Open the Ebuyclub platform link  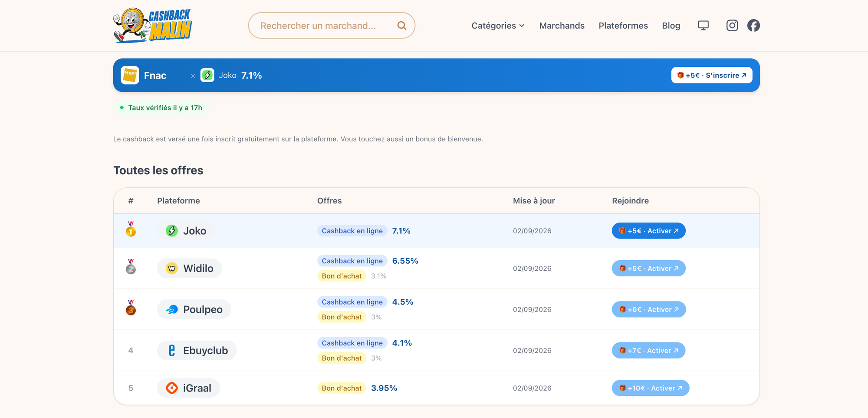click(x=197, y=351)
